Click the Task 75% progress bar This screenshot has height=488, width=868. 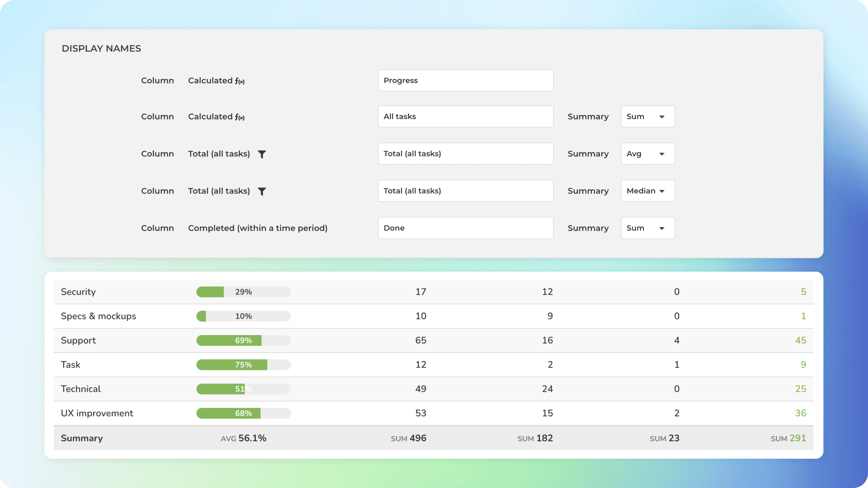[243, 365]
